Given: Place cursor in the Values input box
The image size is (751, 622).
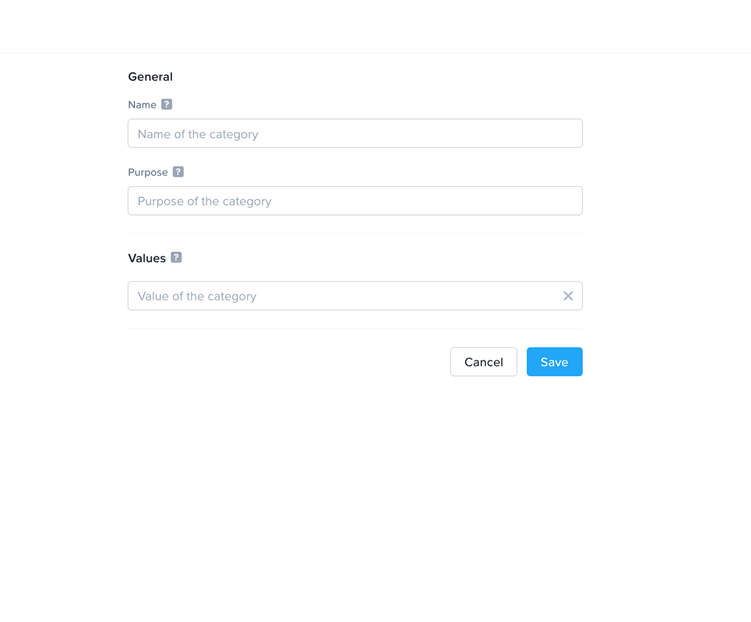Looking at the screenshot, I should (x=340, y=296).
